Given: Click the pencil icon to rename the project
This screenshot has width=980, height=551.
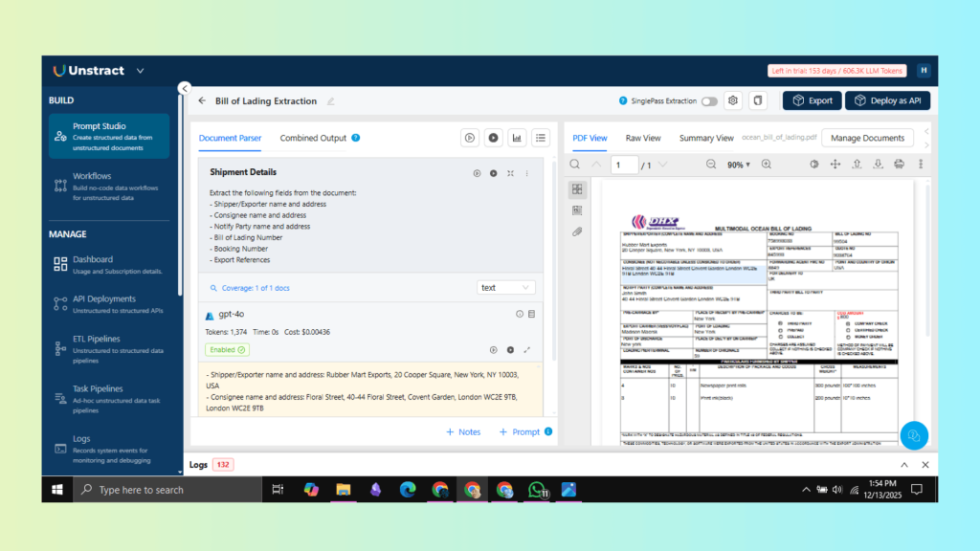Looking at the screenshot, I should pos(331,100).
